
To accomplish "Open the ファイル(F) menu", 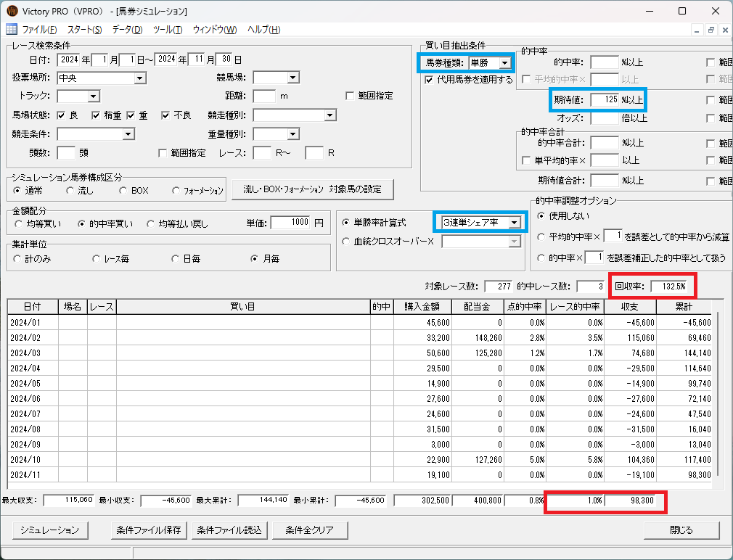I will click(x=39, y=30).
